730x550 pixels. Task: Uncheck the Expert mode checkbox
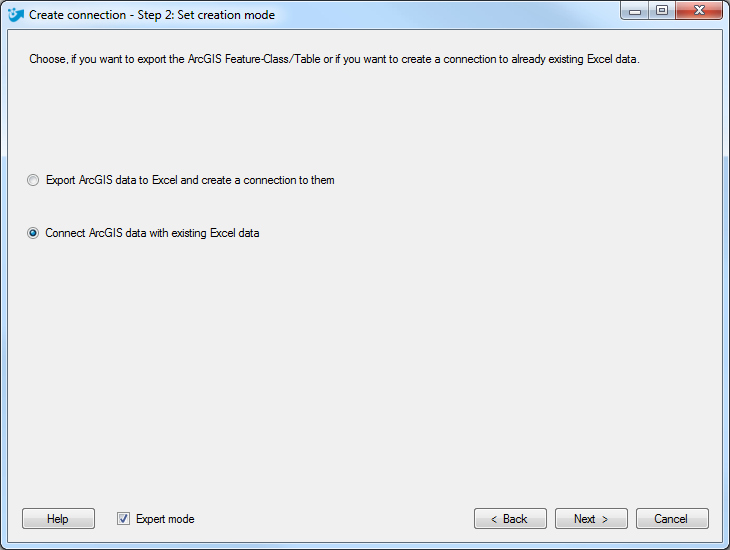pyautogui.click(x=123, y=518)
